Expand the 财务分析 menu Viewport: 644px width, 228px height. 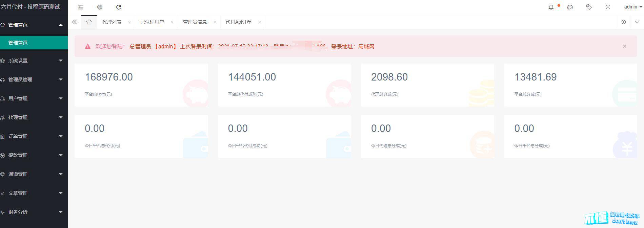coord(34,212)
